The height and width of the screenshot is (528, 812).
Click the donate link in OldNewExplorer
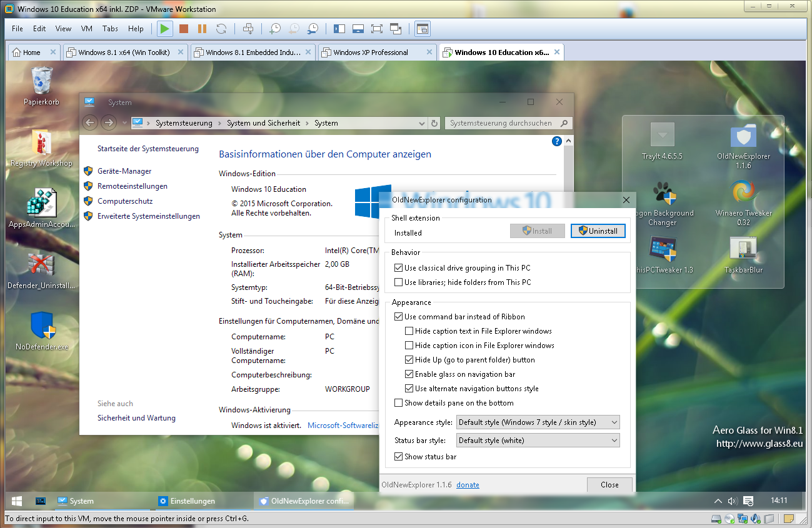click(x=468, y=485)
